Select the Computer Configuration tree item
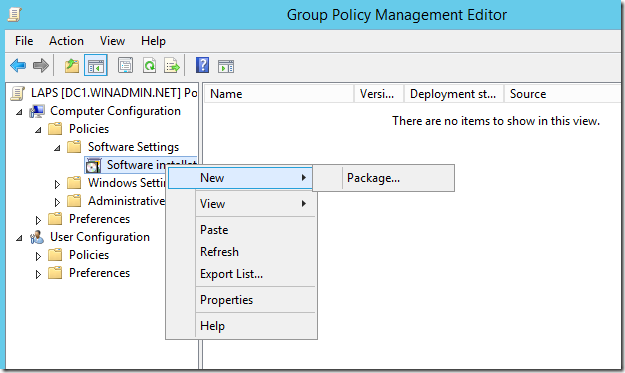The height and width of the screenshot is (373, 625). pyautogui.click(x=115, y=111)
